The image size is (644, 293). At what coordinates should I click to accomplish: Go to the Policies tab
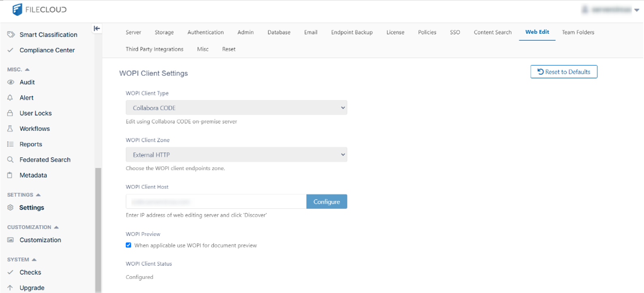[x=427, y=32]
